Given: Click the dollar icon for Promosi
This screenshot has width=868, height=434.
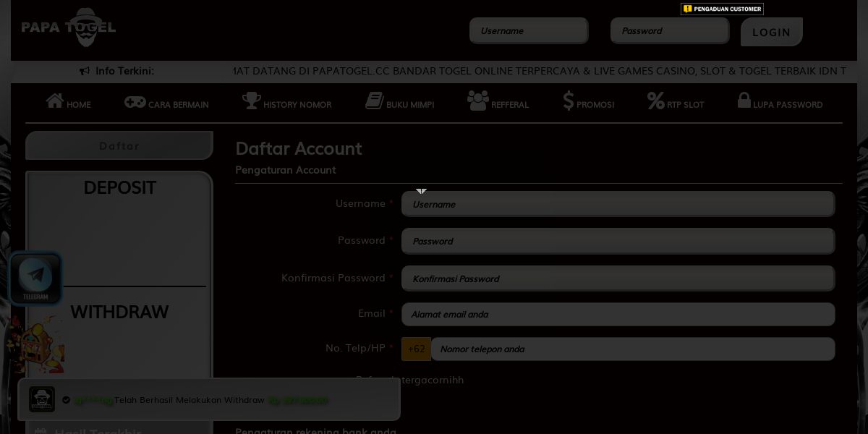Looking at the screenshot, I should (x=569, y=101).
